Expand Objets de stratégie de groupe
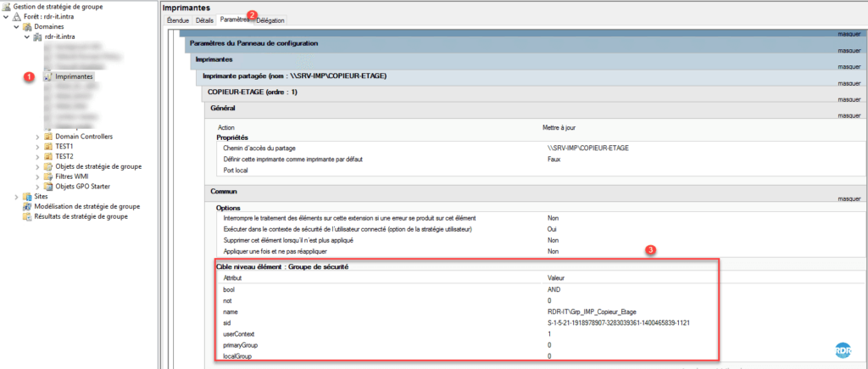Viewport: 868px width, 369px height. coord(37,166)
